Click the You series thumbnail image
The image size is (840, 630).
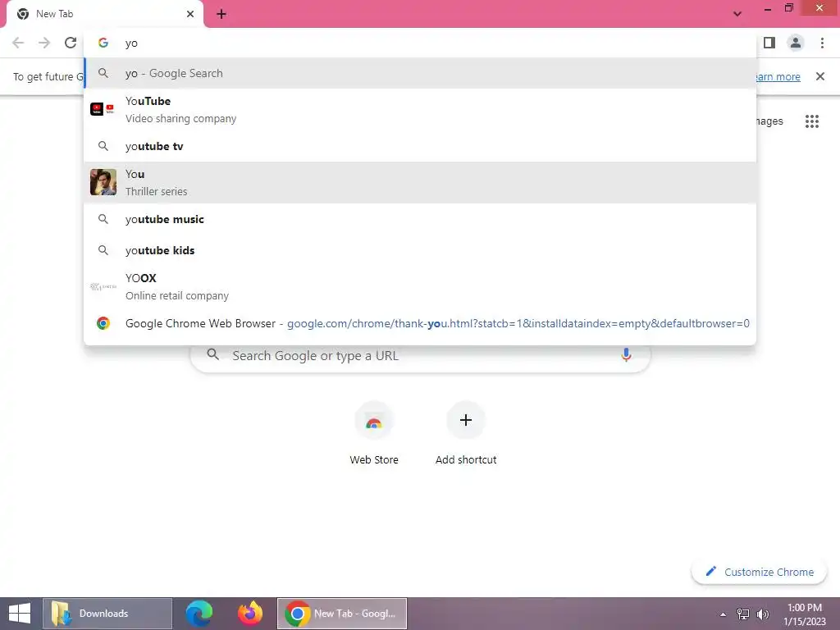pos(103,182)
